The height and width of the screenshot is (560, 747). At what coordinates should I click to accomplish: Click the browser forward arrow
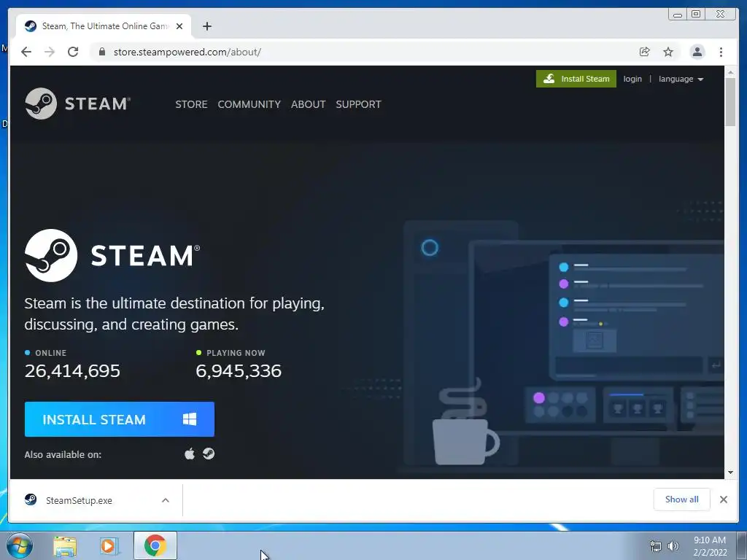tap(50, 52)
